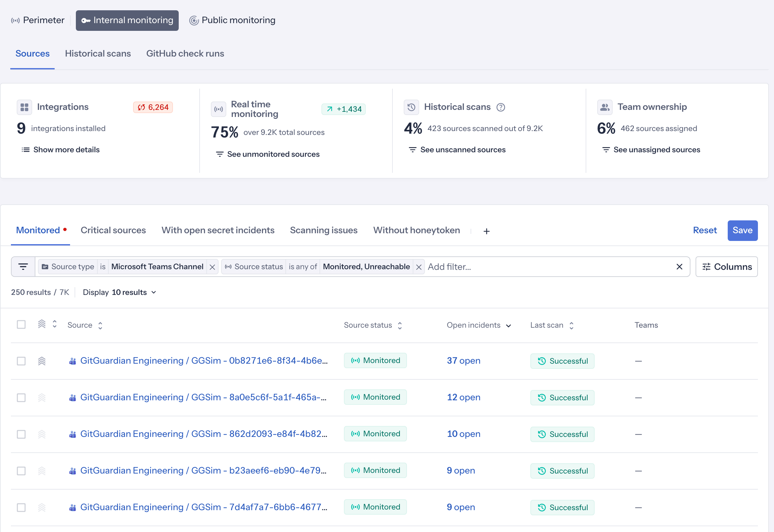Toggle criticality icon on the 37 open row
774x532 pixels.
click(42, 361)
